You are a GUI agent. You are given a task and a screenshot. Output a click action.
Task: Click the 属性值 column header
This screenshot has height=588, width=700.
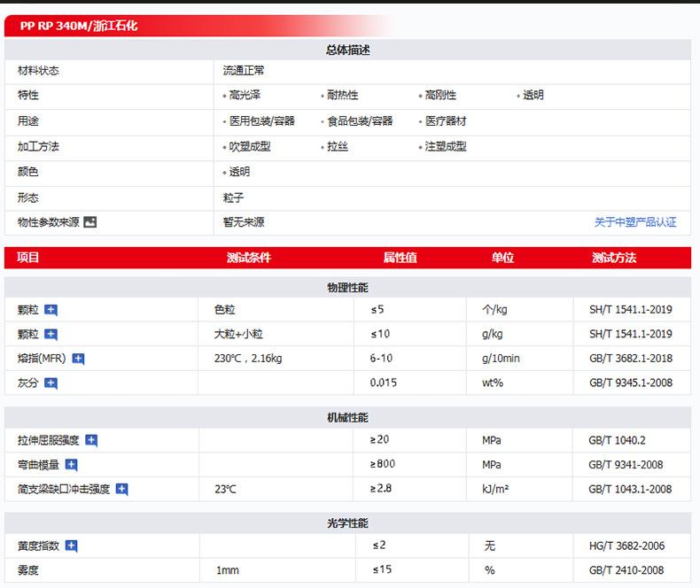pyautogui.click(x=400, y=258)
